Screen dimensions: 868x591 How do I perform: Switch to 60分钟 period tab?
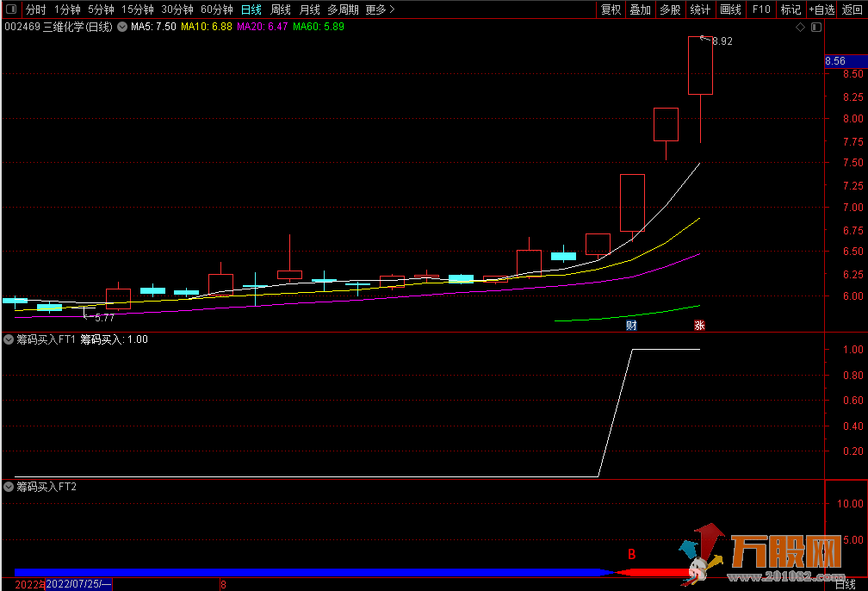click(x=216, y=10)
